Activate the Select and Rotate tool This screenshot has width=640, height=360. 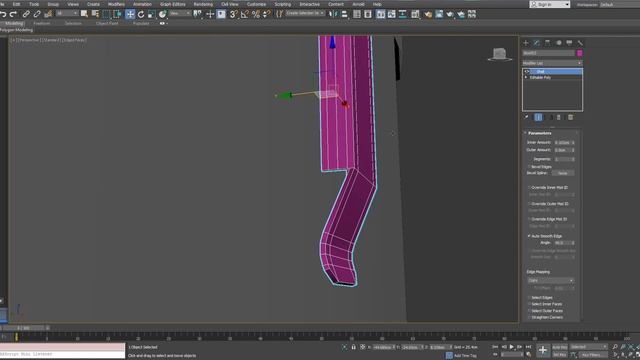coord(141,14)
